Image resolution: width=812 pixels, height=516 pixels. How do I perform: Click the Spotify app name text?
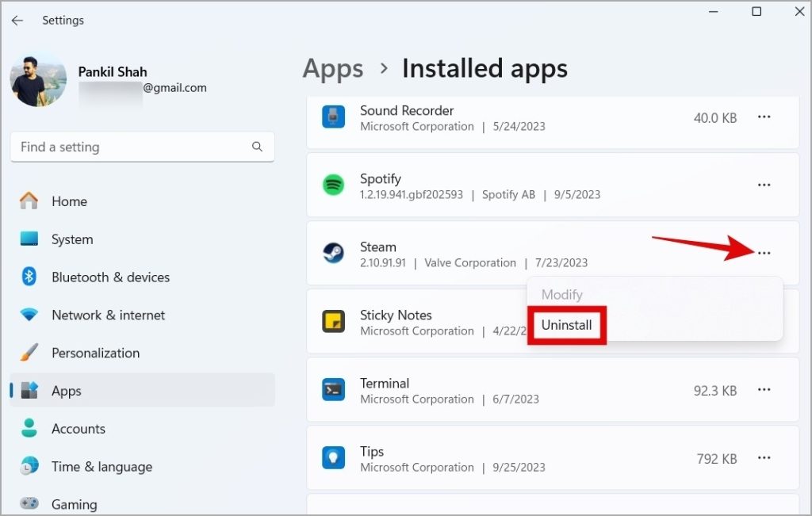click(380, 179)
